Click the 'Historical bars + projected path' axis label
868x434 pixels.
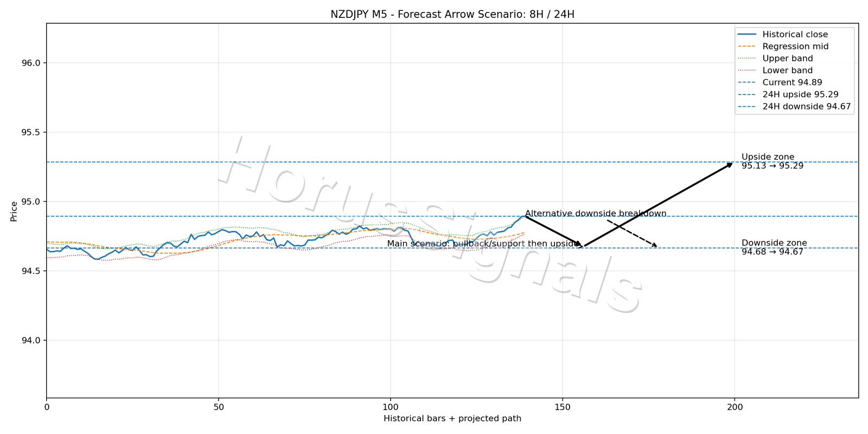(x=452, y=419)
